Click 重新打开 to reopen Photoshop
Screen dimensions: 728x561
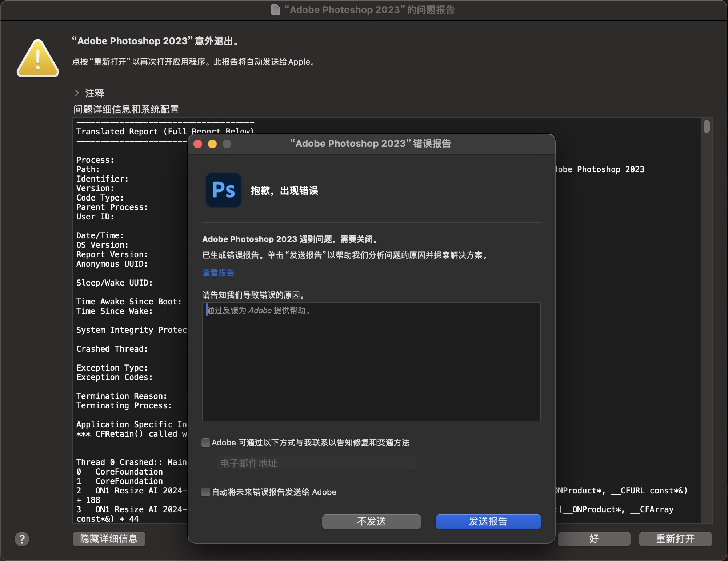tap(675, 539)
